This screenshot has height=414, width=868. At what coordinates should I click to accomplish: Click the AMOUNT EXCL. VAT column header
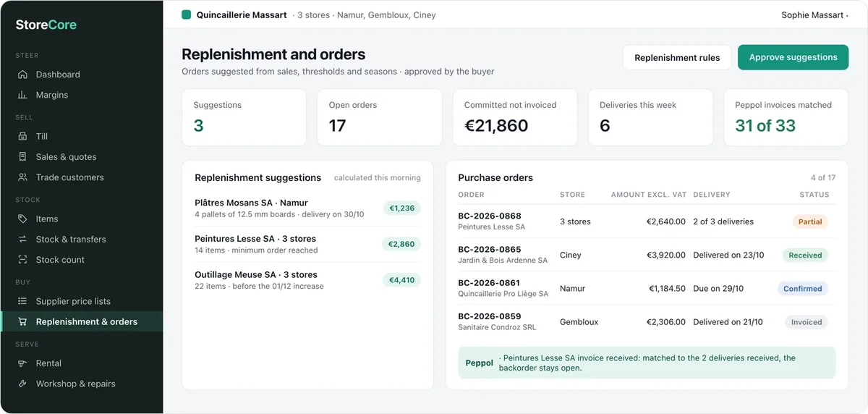click(x=648, y=195)
